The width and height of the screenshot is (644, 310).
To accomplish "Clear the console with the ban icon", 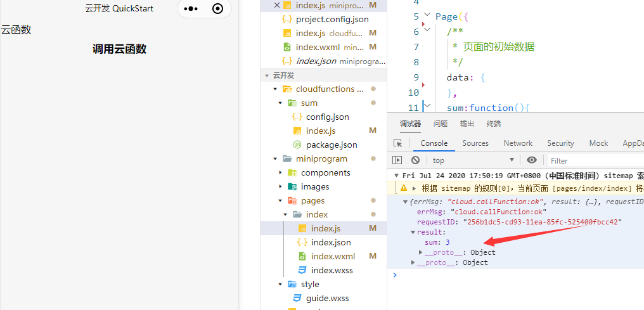I will pos(416,160).
